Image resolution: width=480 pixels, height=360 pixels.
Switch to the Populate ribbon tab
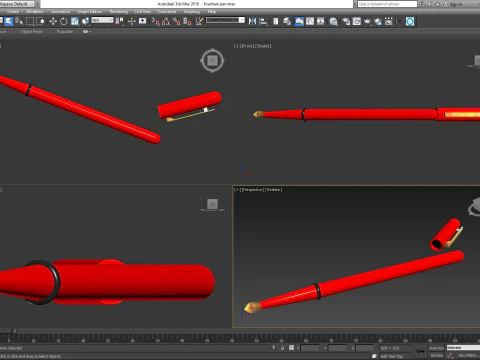65,32
